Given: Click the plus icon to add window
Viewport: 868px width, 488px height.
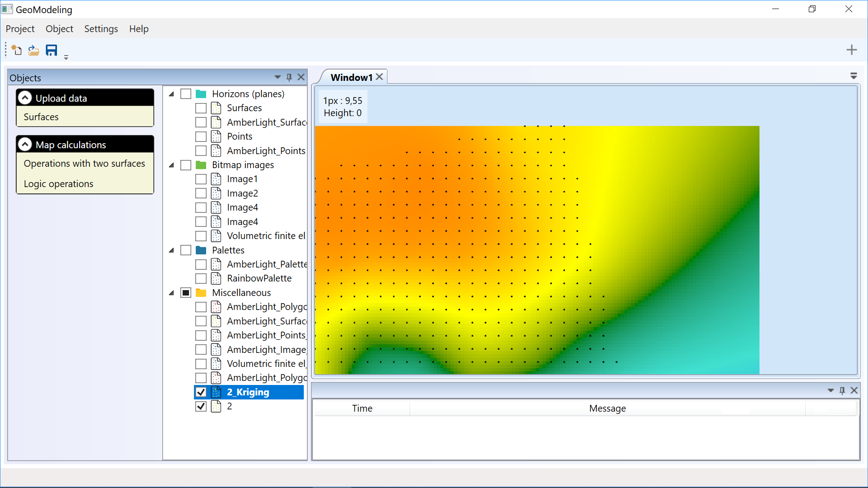Looking at the screenshot, I should (852, 50).
